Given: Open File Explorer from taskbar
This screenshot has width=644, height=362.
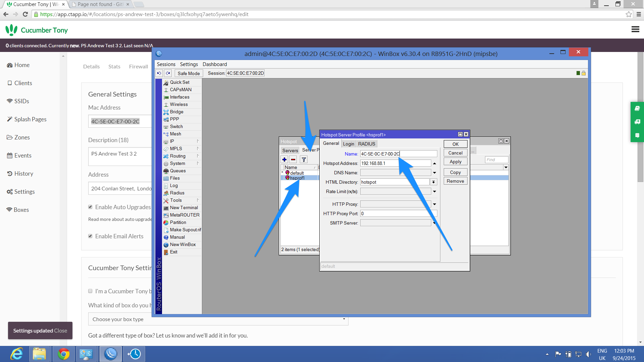Looking at the screenshot, I should [39, 354].
